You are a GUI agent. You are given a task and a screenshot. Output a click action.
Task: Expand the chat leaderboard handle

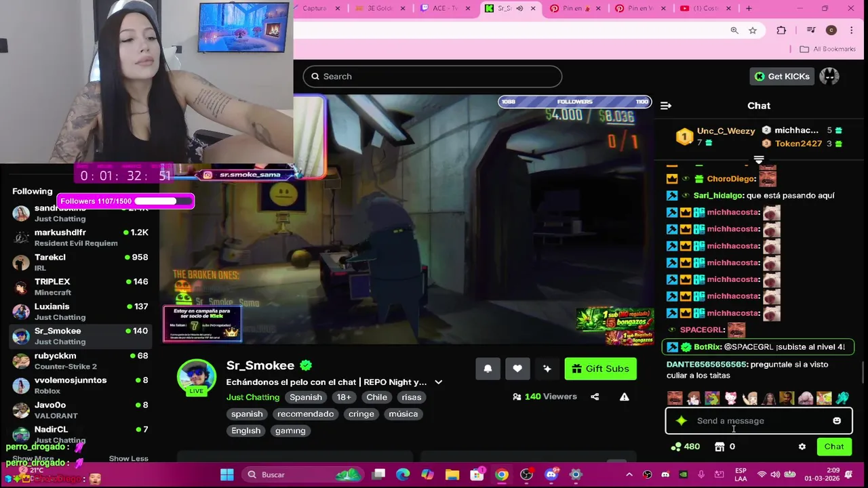pyautogui.click(x=759, y=161)
